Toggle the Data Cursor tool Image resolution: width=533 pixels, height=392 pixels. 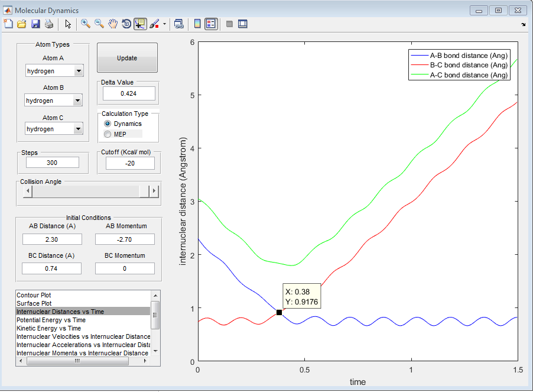(x=141, y=24)
